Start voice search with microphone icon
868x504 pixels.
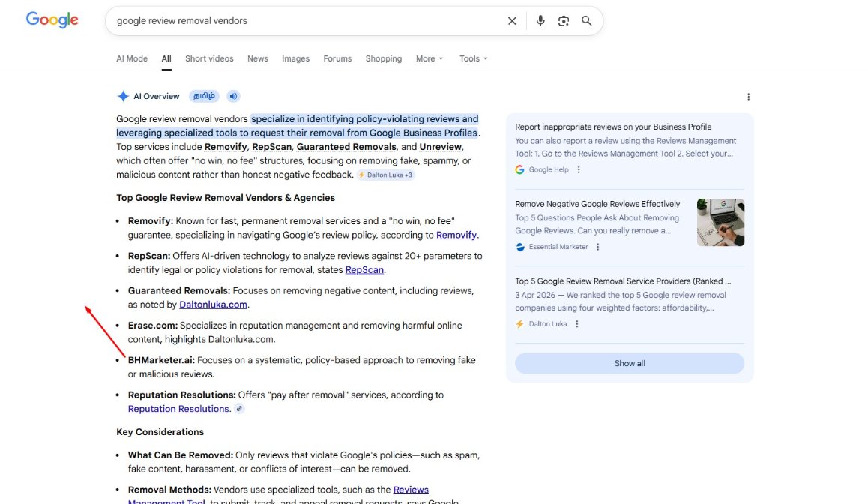coord(540,21)
